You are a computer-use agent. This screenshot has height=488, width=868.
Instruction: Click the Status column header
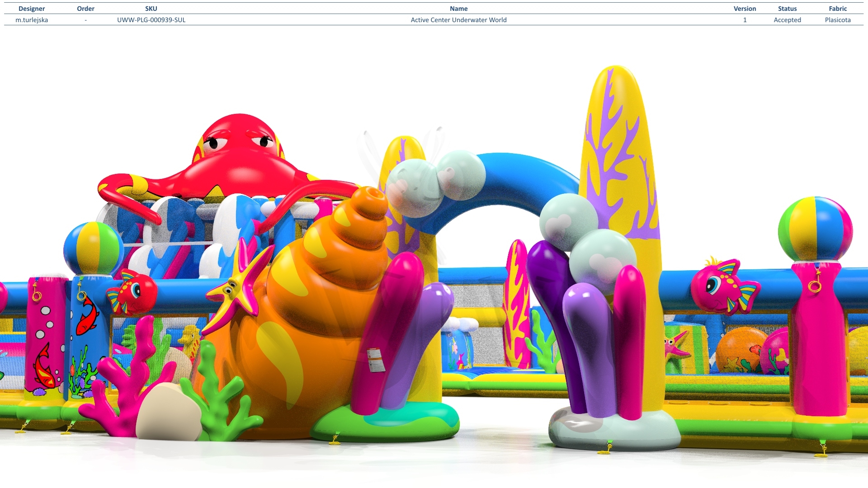pos(787,9)
